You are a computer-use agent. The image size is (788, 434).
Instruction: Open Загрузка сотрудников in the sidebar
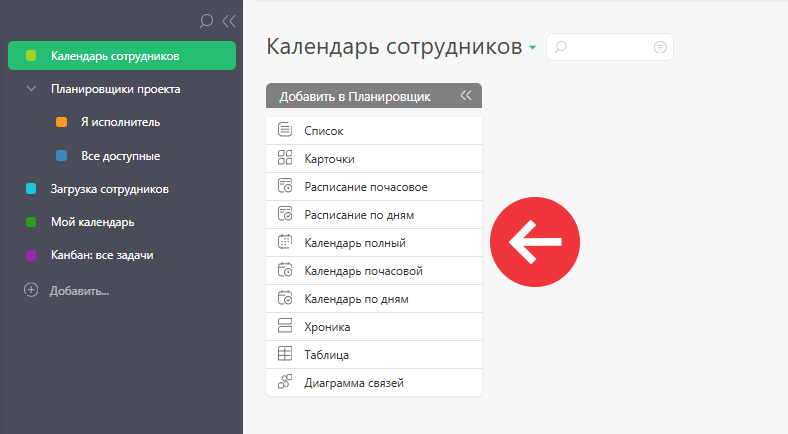(x=110, y=189)
